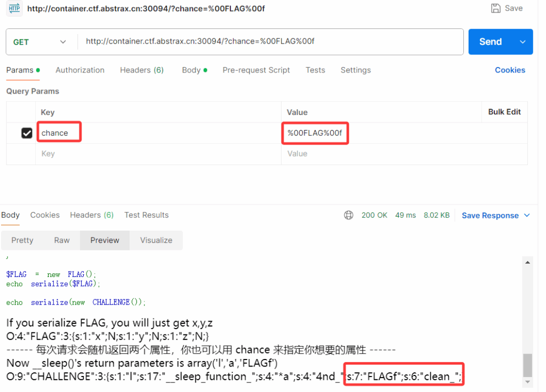Open Pre-request Script tab
The width and height of the screenshot is (546, 392).
(x=256, y=70)
